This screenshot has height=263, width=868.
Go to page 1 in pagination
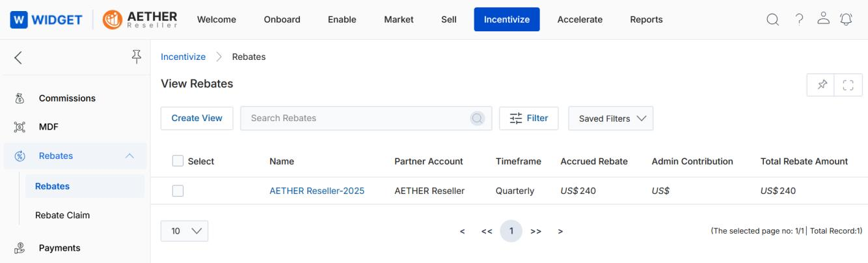click(x=511, y=231)
